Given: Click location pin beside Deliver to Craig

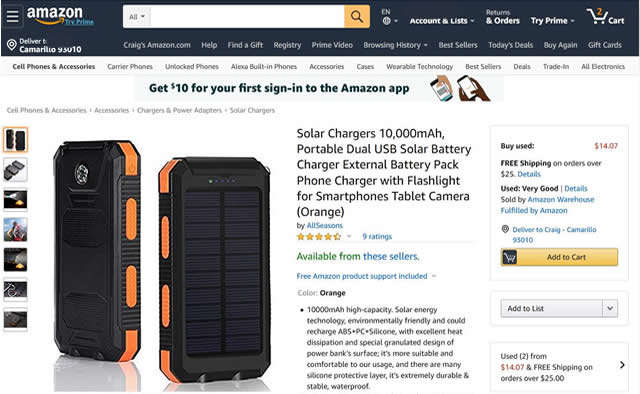Looking at the screenshot, I should tap(505, 229).
